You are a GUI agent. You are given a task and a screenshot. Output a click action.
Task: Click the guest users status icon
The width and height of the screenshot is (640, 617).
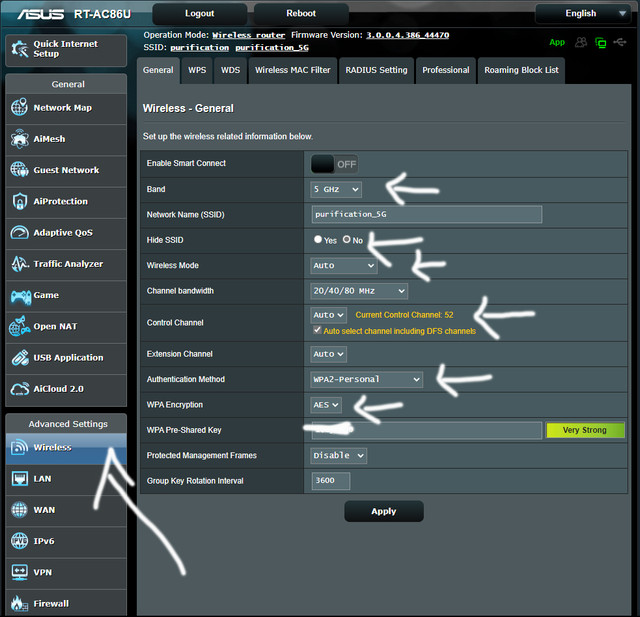coord(581,42)
